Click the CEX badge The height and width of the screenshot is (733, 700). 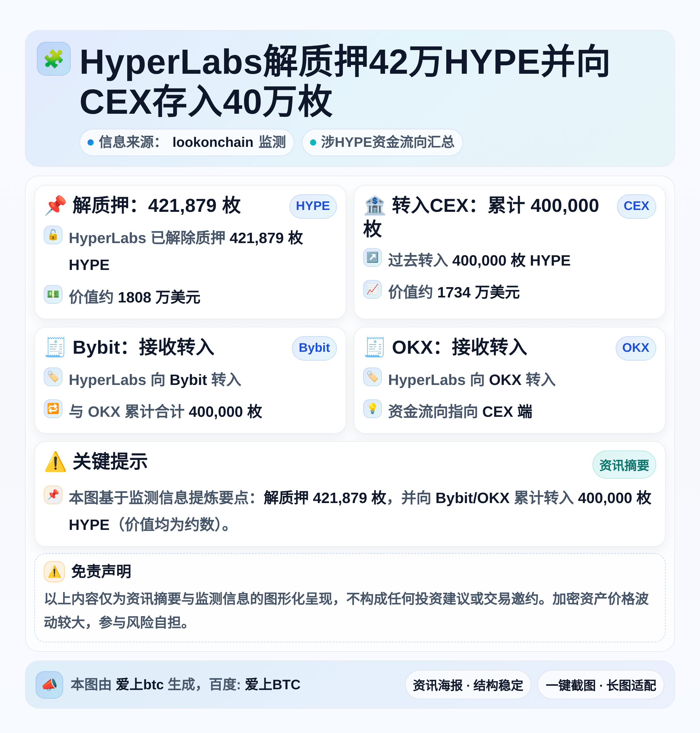tap(636, 206)
